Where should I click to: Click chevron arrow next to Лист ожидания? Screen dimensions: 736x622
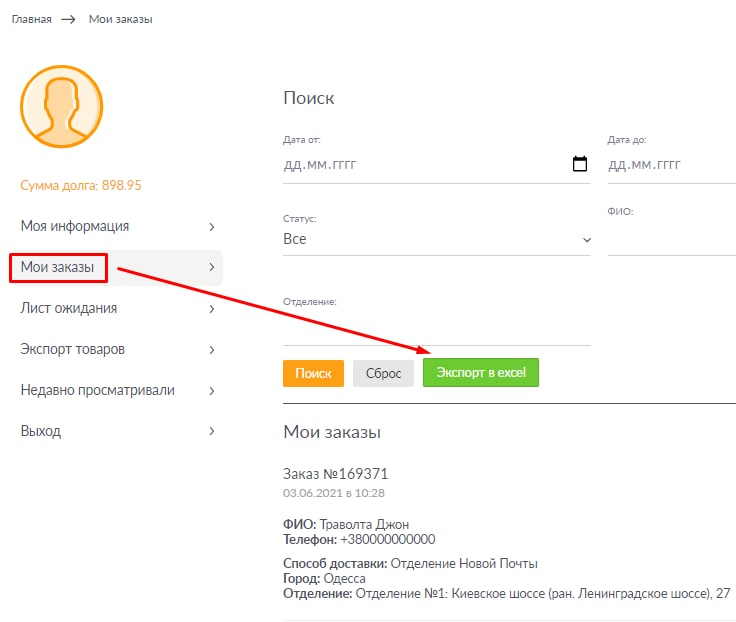tap(211, 309)
